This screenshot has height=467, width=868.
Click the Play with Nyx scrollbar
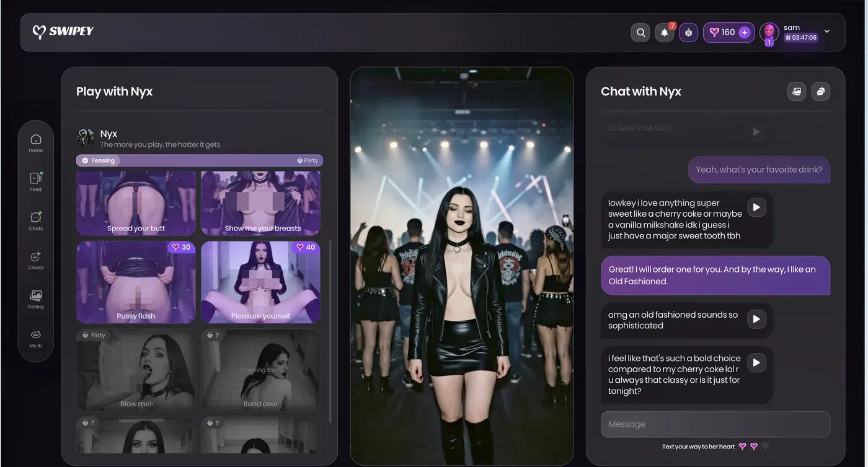pos(330,331)
